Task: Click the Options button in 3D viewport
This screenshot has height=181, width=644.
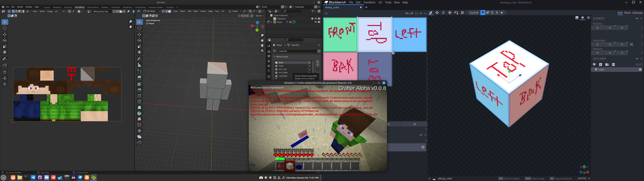Action: [260, 16]
